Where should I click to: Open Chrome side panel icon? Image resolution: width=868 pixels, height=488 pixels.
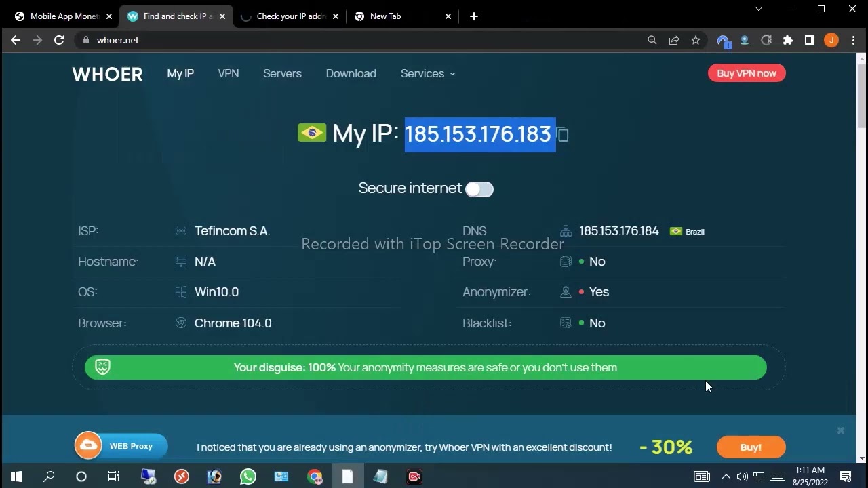(x=810, y=40)
